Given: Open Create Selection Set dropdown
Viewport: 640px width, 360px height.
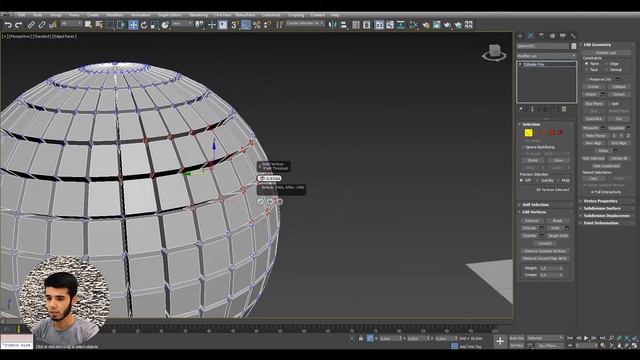Looking at the screenshot, I should pos(305,24).
